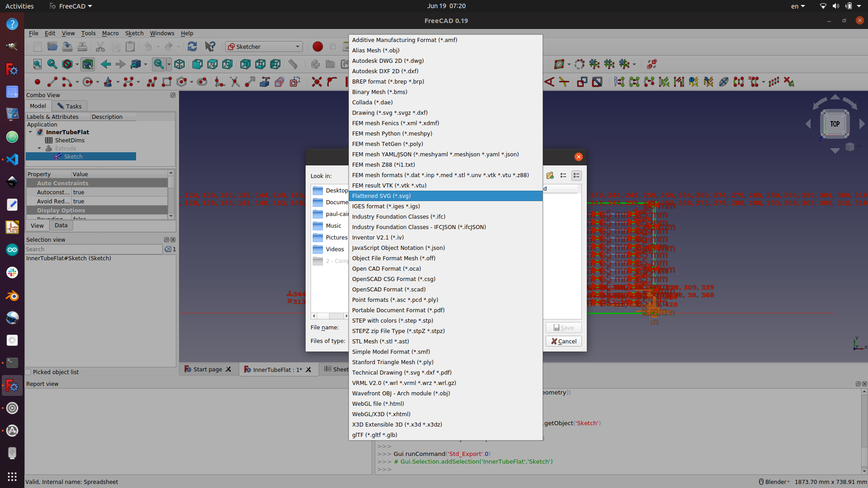Click the Angle constraint icon
Viewport: 868px width, 488px height.
[549, 82]
